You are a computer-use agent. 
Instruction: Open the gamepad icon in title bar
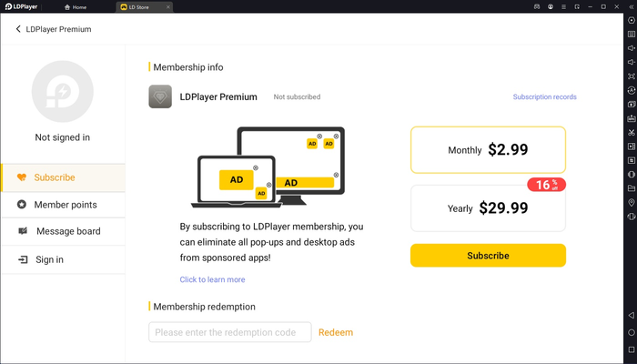[x=537, y=6]
